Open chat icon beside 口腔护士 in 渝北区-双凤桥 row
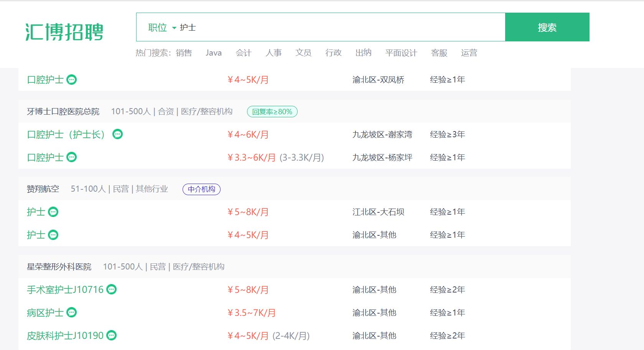 click(x=72, y=79)
